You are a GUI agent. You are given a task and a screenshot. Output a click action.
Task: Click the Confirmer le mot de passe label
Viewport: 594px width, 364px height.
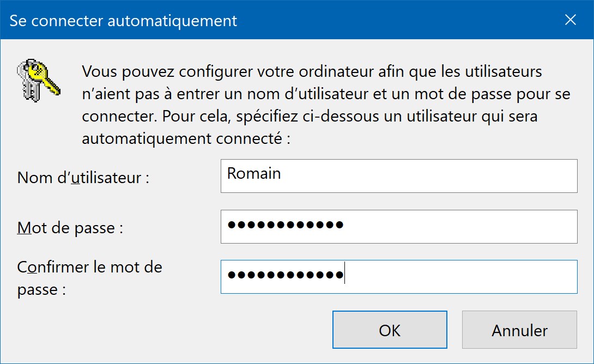point(89,278)
